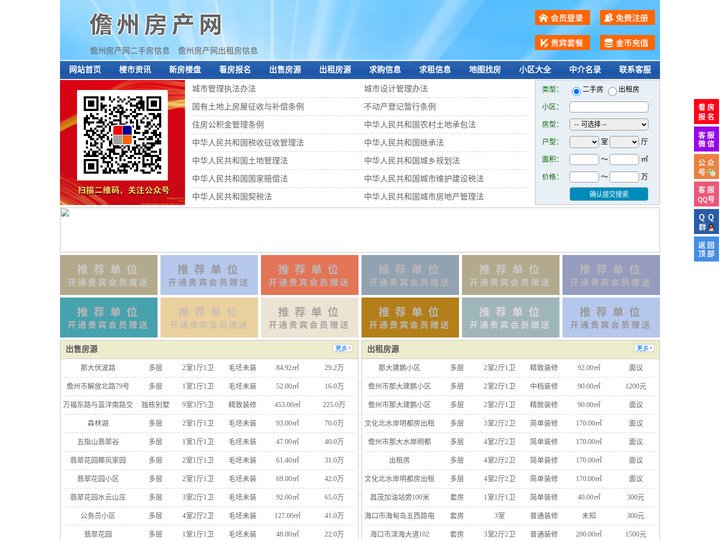Select the 出租房 radio button

point(612,91)
